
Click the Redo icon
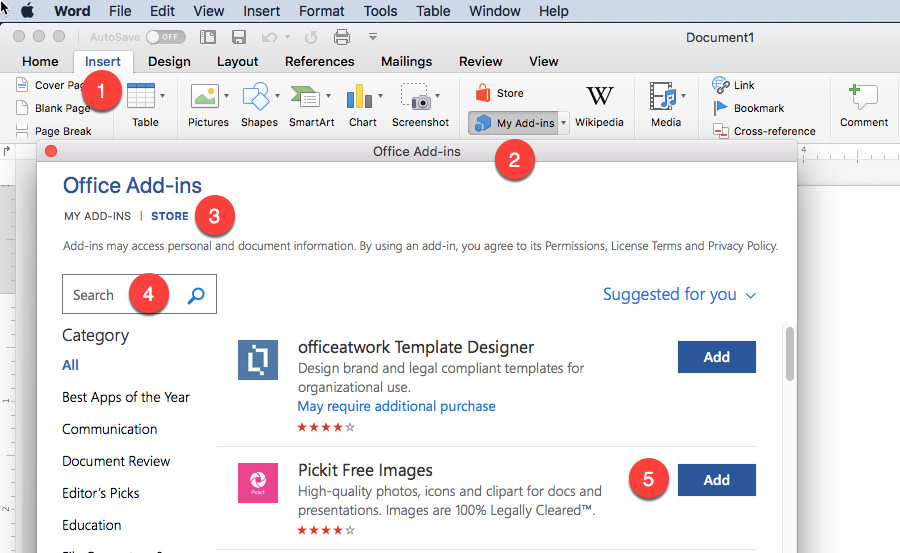click(311, 38)
